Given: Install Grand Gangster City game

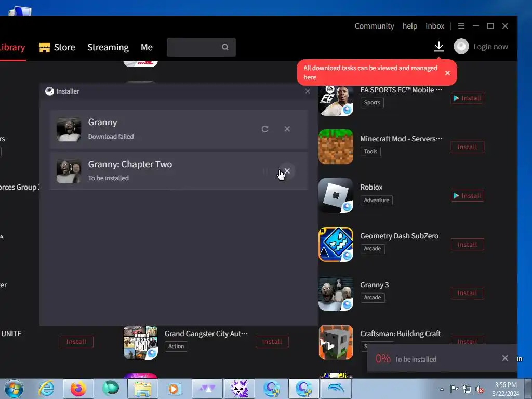Looking at the screenshot, I should coord(272,342).
